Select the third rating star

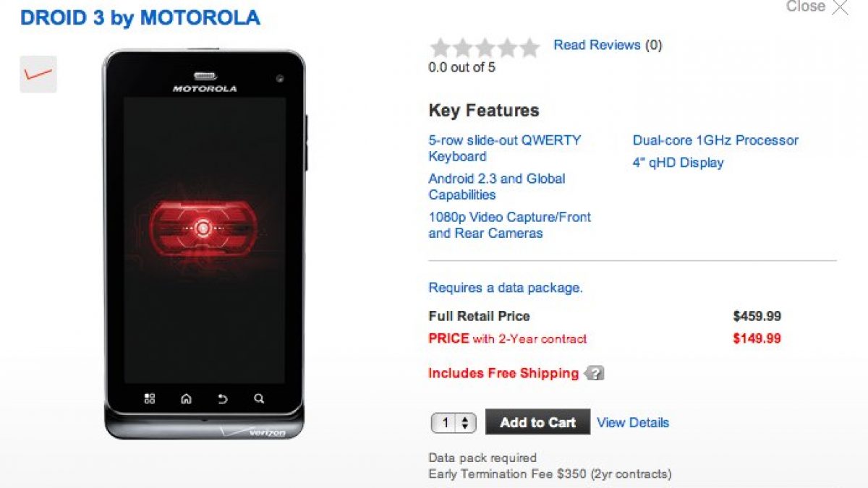[x=485, y=48]
